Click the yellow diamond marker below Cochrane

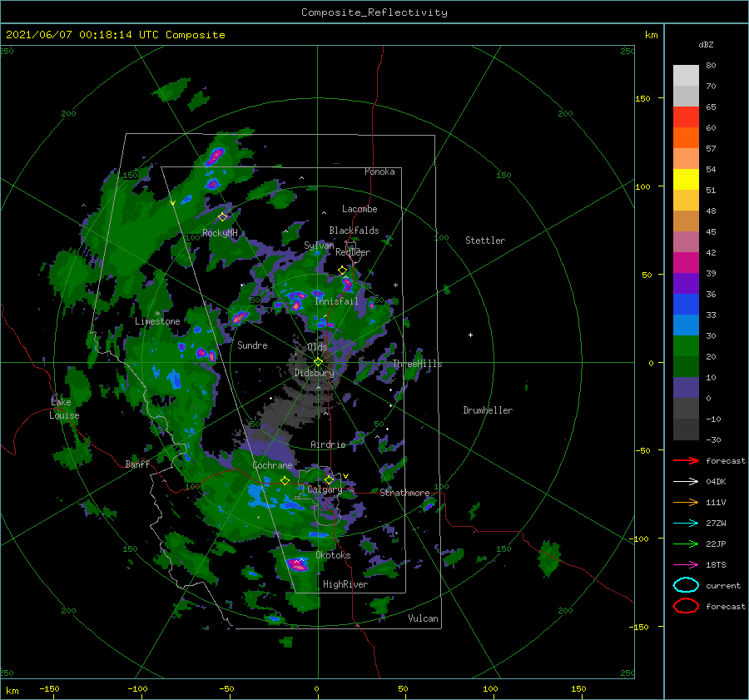click(285, 480)
